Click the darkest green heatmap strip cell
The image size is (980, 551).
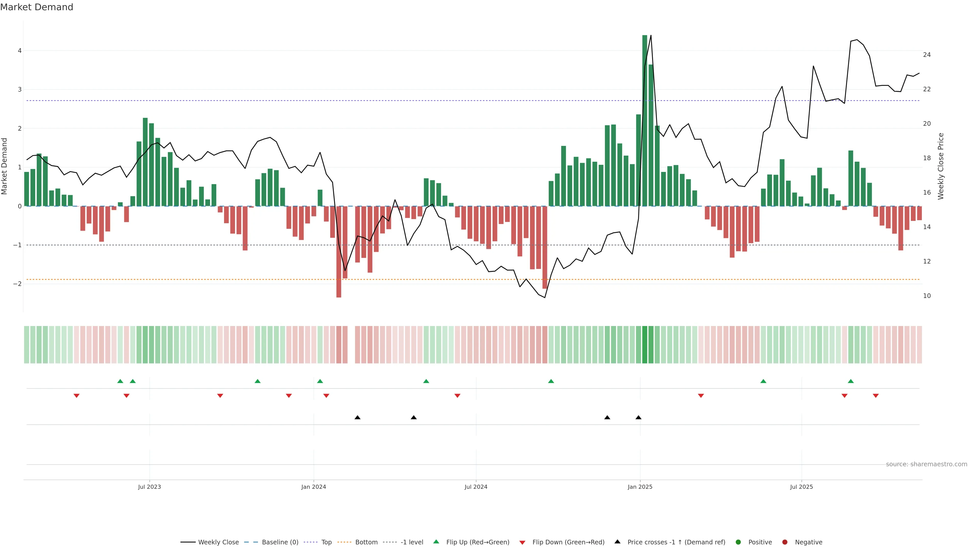(x=644, y=345)
